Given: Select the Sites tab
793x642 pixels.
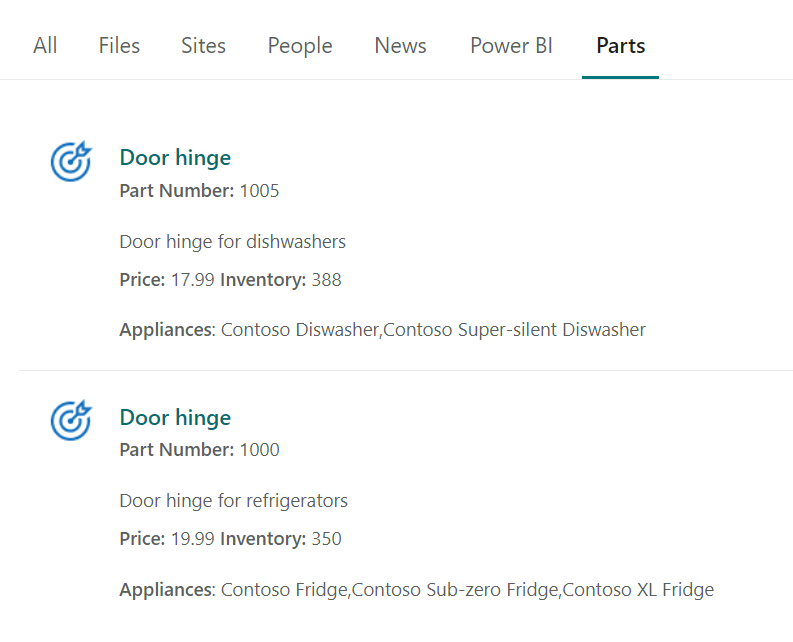Looking at the screenshot, I should (x=203, y=46).
